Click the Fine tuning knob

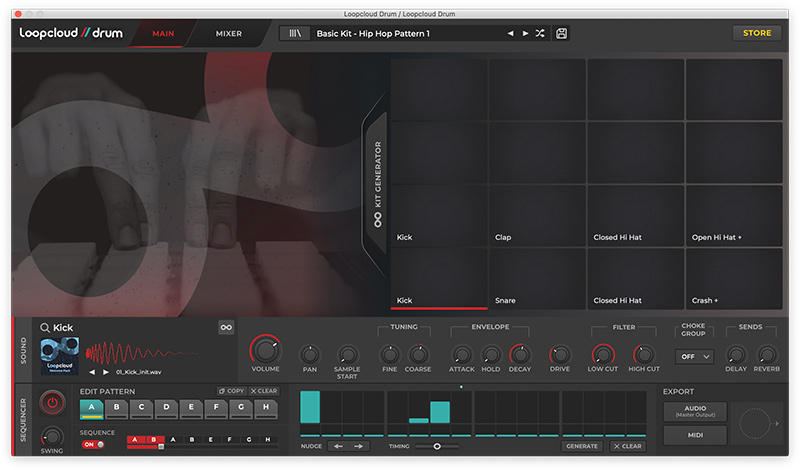coord(390,355)
